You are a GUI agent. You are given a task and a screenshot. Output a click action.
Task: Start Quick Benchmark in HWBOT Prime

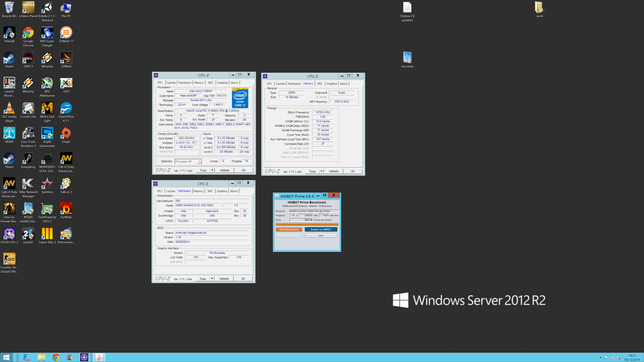pos(289,230)
